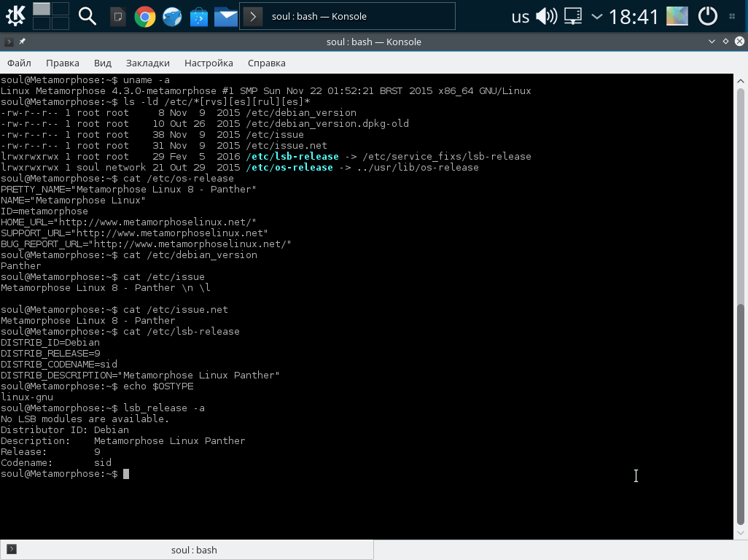The width and height of the screenshot is (748, 560).
Task: Click the user avatar icon in the panel
Action: point(677,17)
